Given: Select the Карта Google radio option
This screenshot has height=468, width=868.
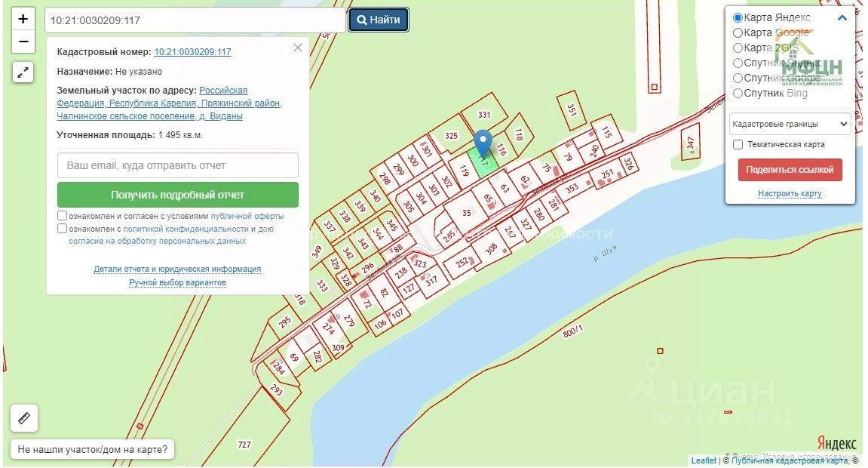Looking at the screenshot, I should click(738, 33).
